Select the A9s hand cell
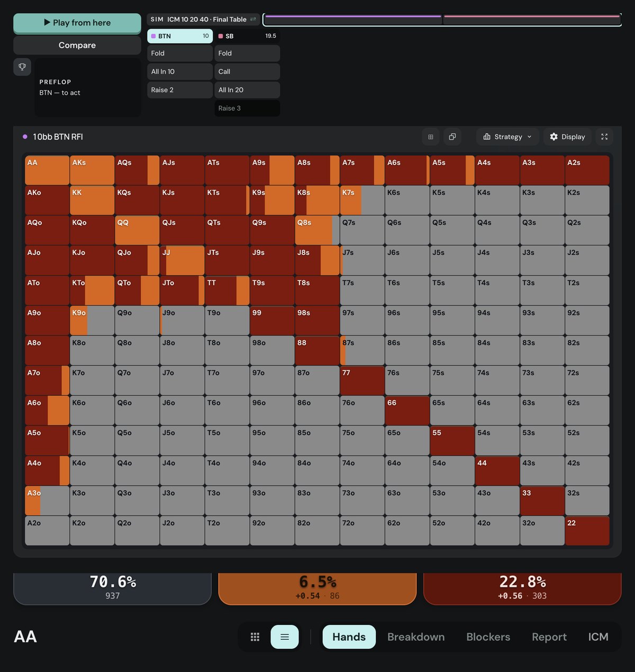The width and height of the screenshot is (635, 672). [x=272, y=170]
